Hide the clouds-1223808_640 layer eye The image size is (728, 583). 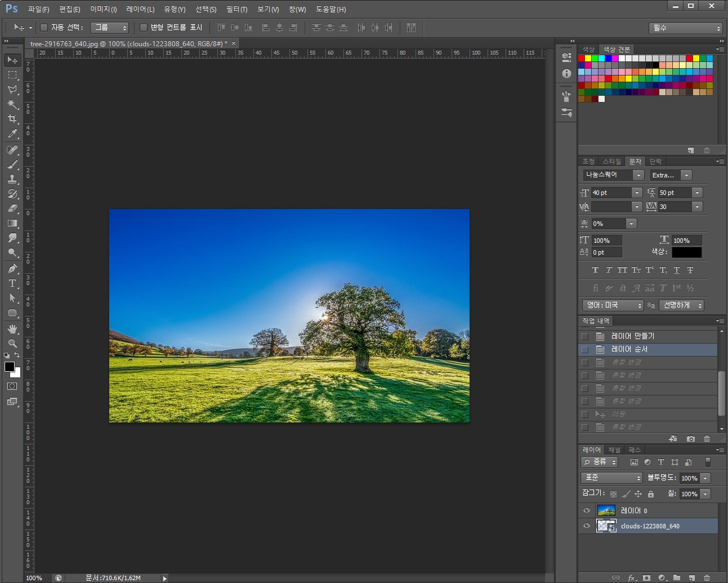[x=587, y=526]
